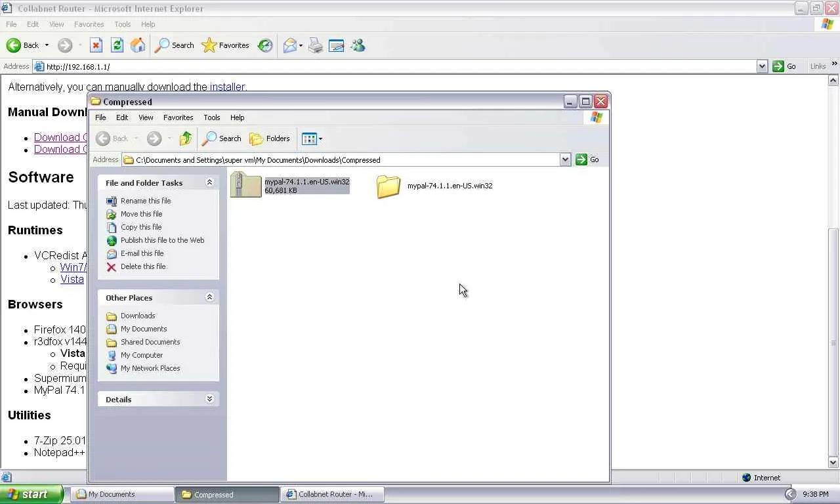This screenshot has height=504, width=840.
Task: Click Stop icon in Internet Explorer
Action: (96, 45)
